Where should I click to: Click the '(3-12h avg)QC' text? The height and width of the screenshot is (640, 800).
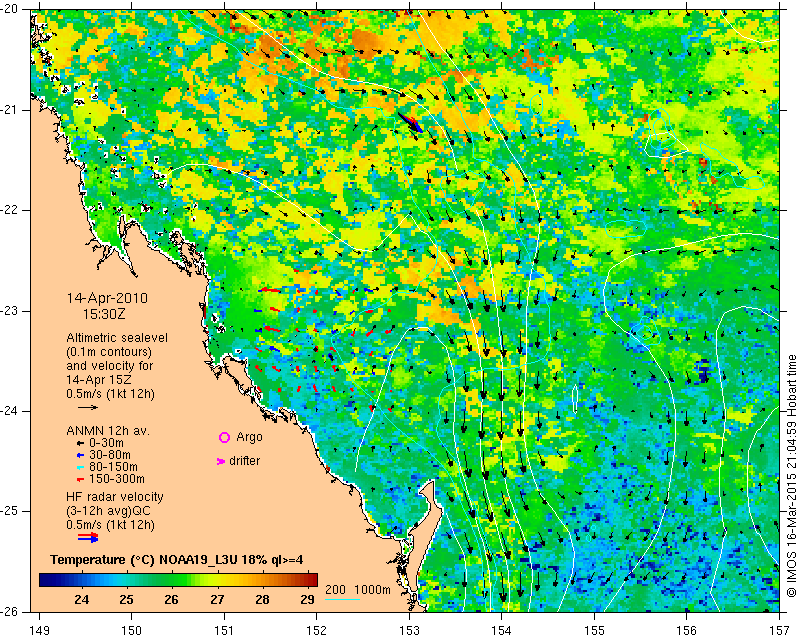108,511
